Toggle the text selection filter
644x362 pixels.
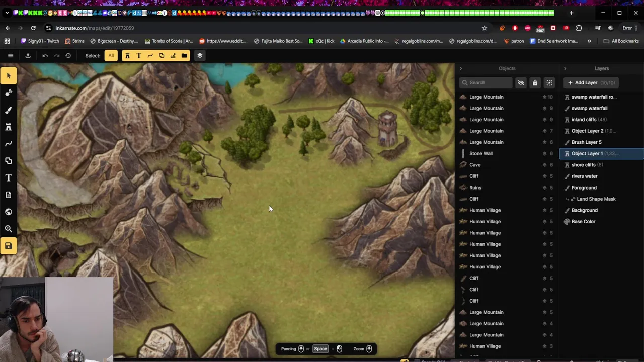[x=139, y=56]
